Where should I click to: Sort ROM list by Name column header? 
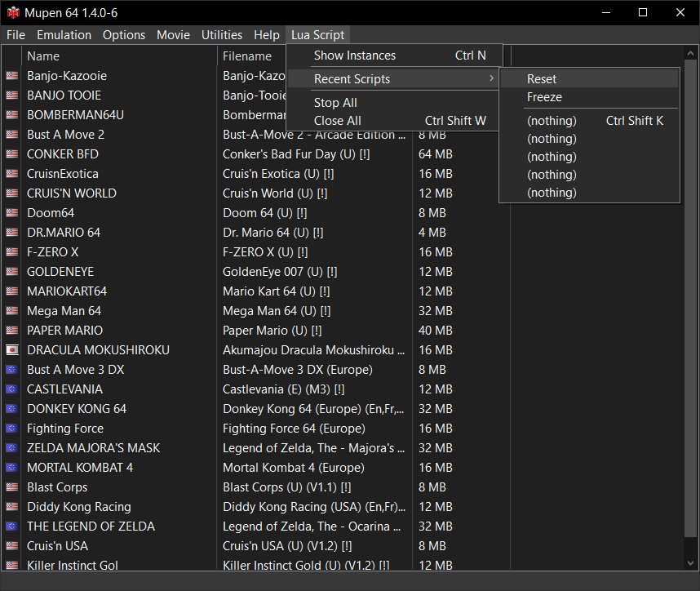(119, 56)
